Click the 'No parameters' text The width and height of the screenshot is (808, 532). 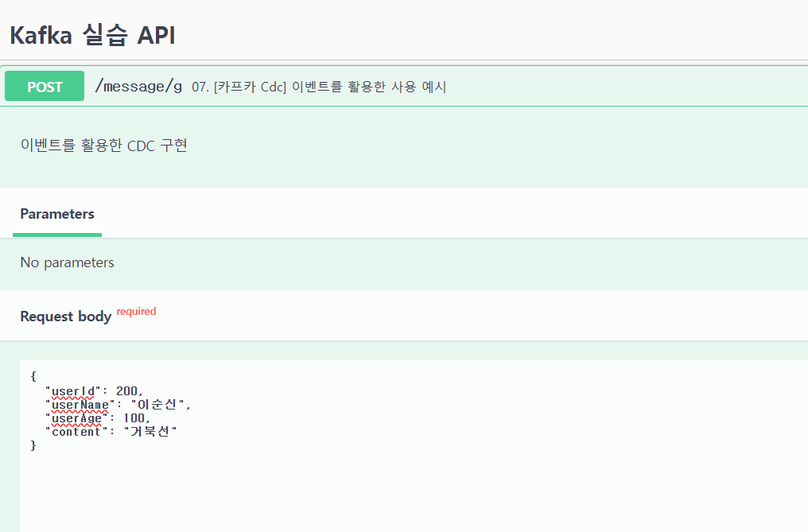point(67,262)
